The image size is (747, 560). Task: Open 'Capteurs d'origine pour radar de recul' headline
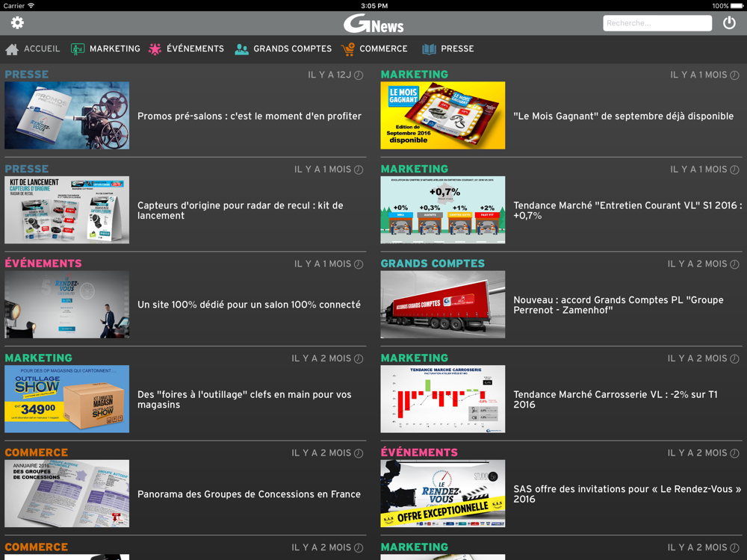[241, 211]
